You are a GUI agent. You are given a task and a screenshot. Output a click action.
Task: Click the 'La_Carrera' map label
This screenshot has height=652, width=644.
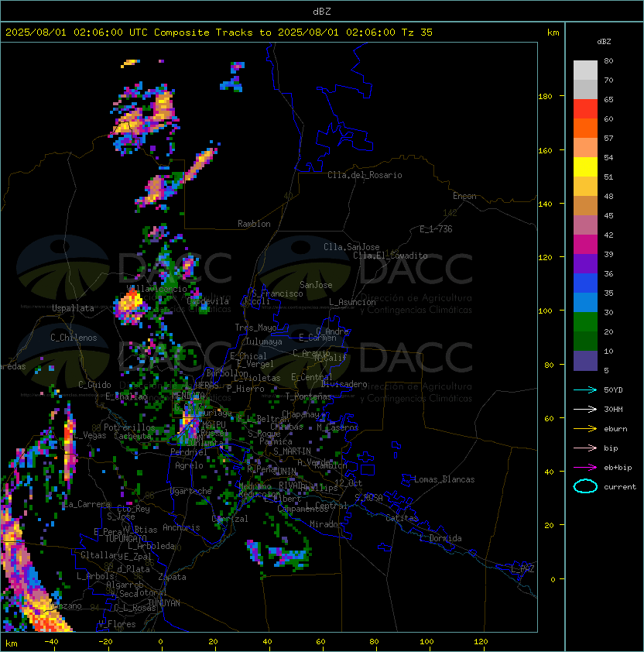(x=87, y=504)
